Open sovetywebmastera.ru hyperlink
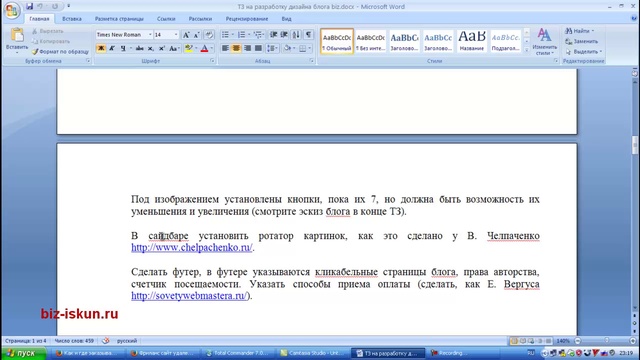Viewport: 640px width, 360px height. [x=189, y=296]
